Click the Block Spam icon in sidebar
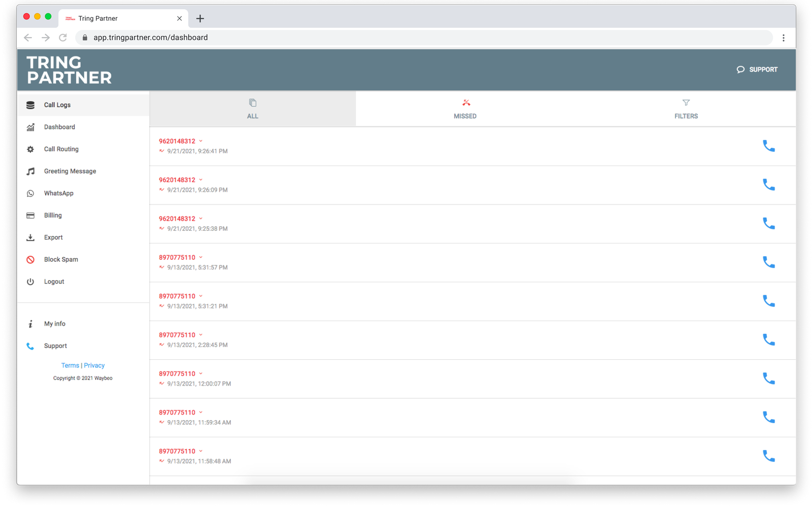The width and height of the screenshot is (812, 514). [x=30, y=260]
